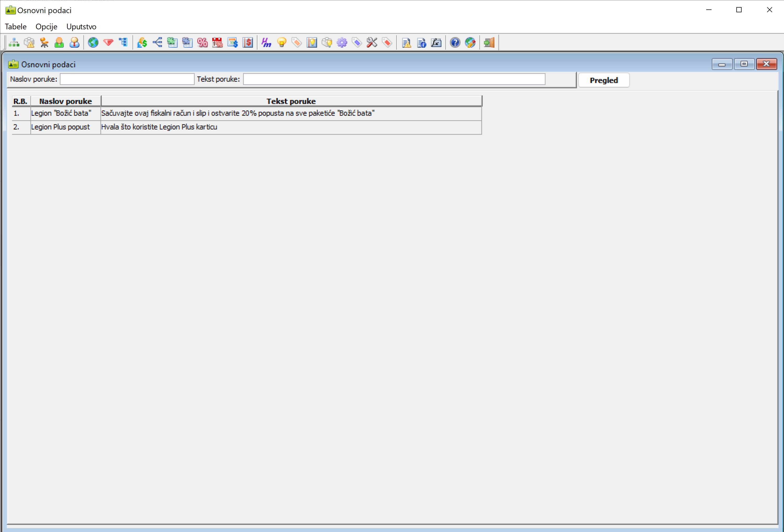Click the blue price tag icon
Image resolution: width=784 pixels, height=532 pixels.
pos(357,42)
